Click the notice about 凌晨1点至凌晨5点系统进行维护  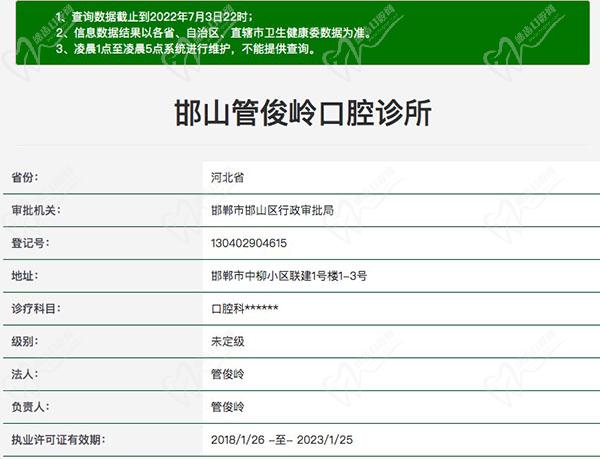186,49
